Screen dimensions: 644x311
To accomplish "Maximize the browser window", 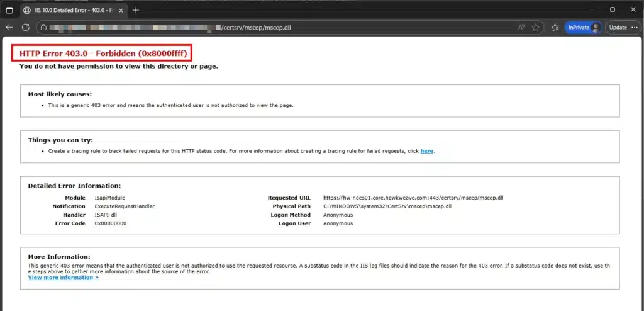I will coord(612,9).
